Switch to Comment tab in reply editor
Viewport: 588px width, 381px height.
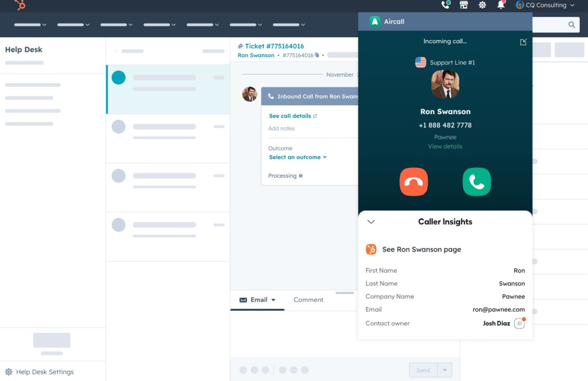pos(308,300)
